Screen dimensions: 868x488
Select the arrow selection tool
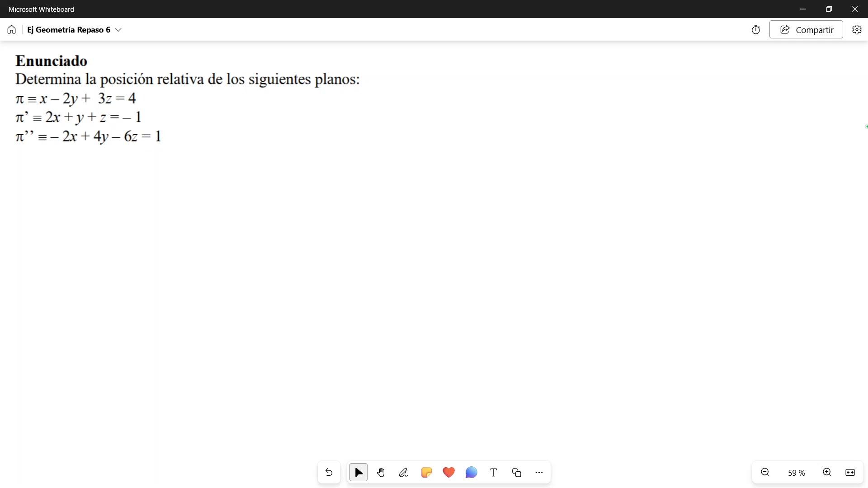[359, 472]
